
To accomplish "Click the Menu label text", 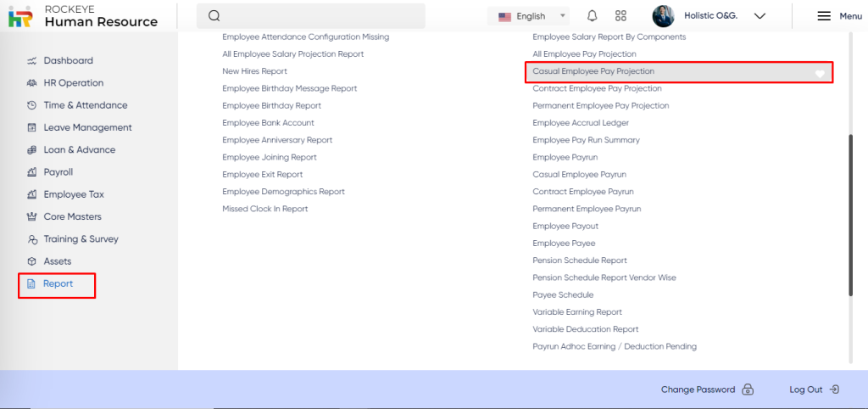I will point(850,16).
